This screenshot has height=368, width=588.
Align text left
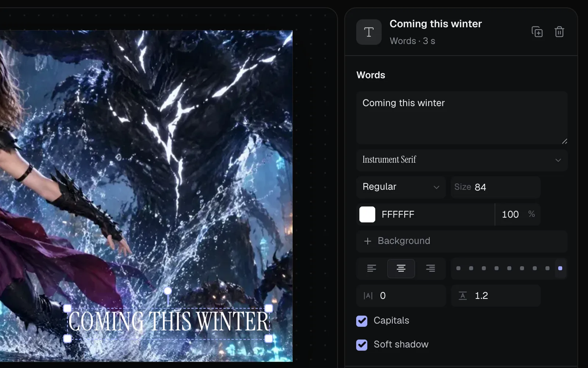pos(372,268)
